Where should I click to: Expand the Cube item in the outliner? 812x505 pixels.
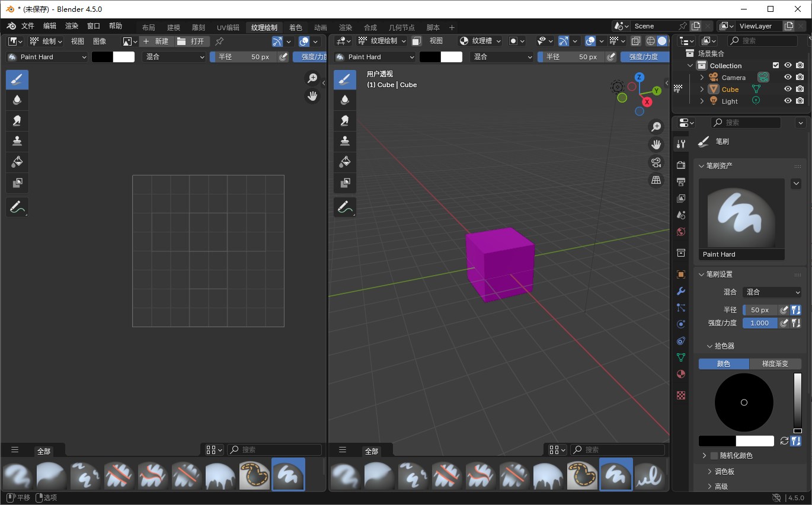(x=702, y=90)
